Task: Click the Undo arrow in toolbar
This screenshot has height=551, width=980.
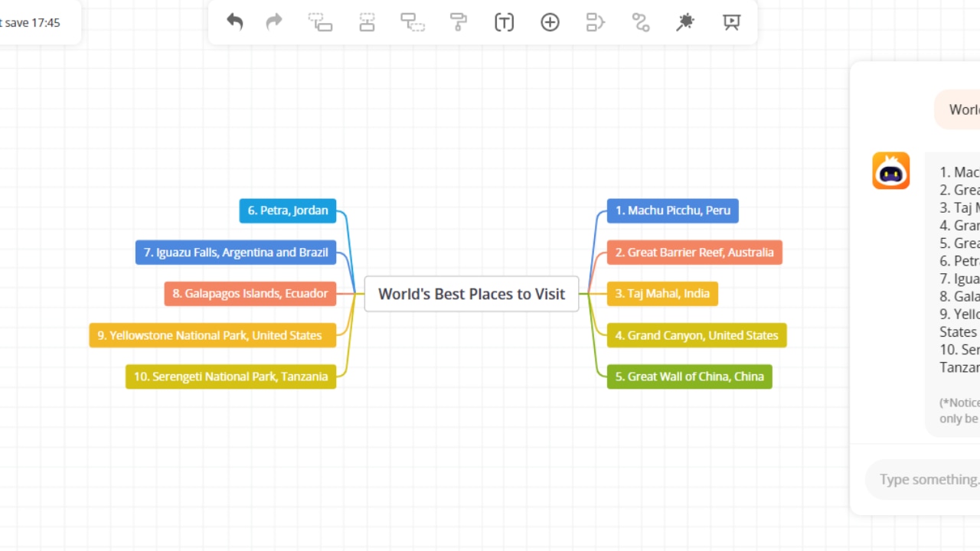Action: coord(234,22)
